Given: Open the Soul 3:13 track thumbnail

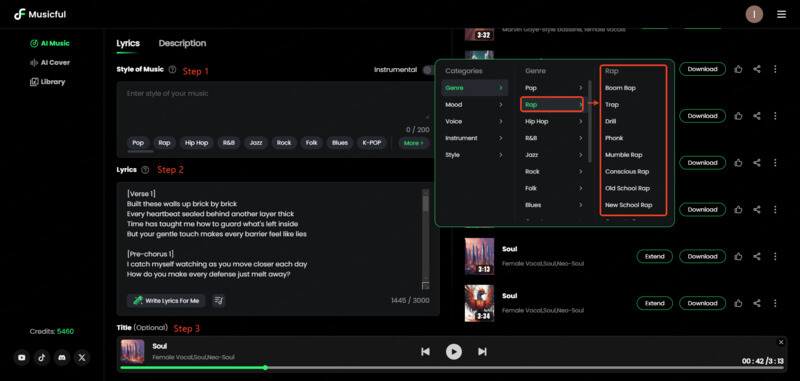Looking at the screenshot, I should [x=479, y=257].
